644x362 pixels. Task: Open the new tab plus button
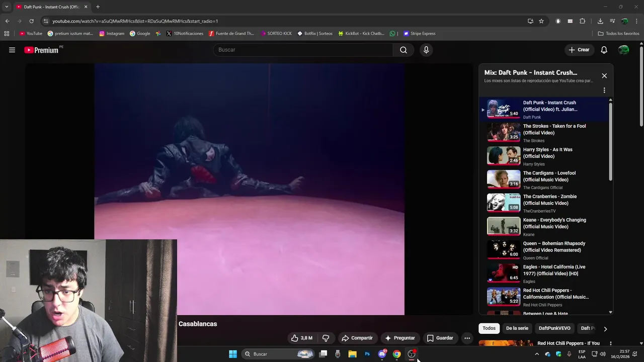pyautogui.click(x=98, y=7)
